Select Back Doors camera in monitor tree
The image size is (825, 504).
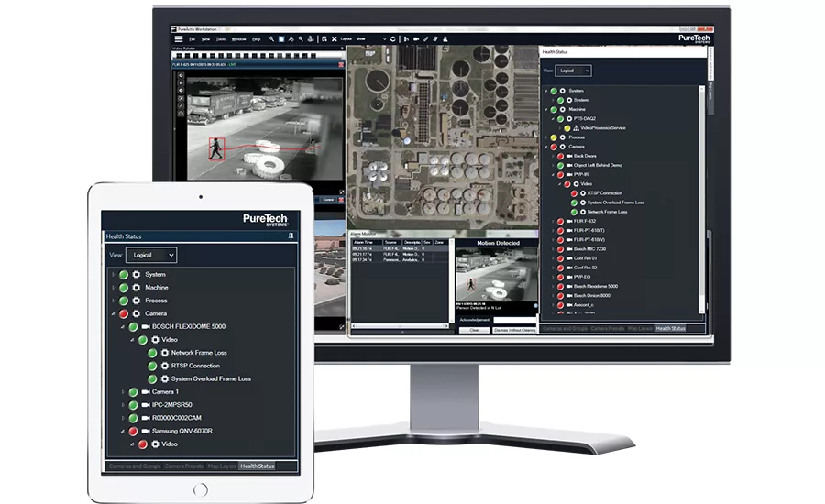(585, 157)
